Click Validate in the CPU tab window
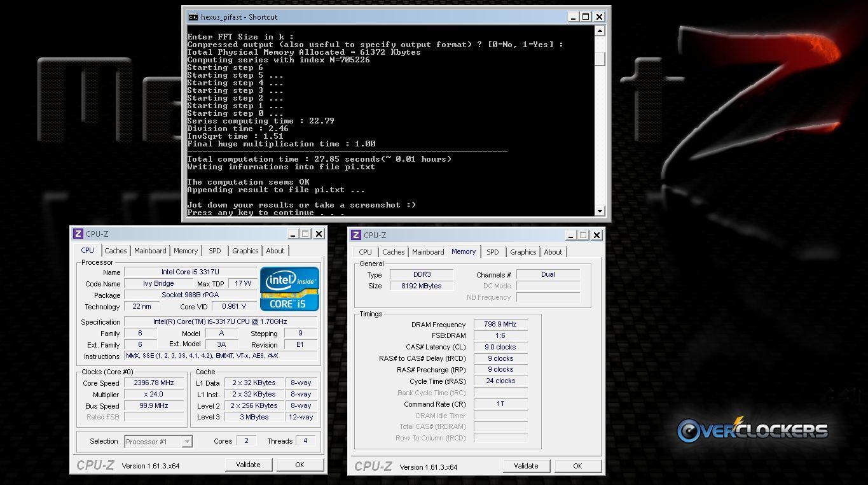 point(248,465)
